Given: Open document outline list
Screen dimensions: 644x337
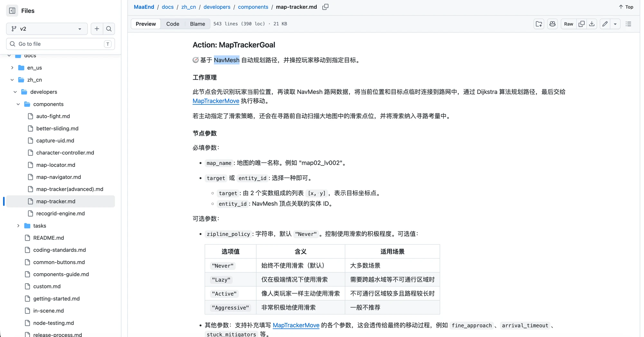Looking at the screenshot, I should pyautogui.click(x=629, y=24).
